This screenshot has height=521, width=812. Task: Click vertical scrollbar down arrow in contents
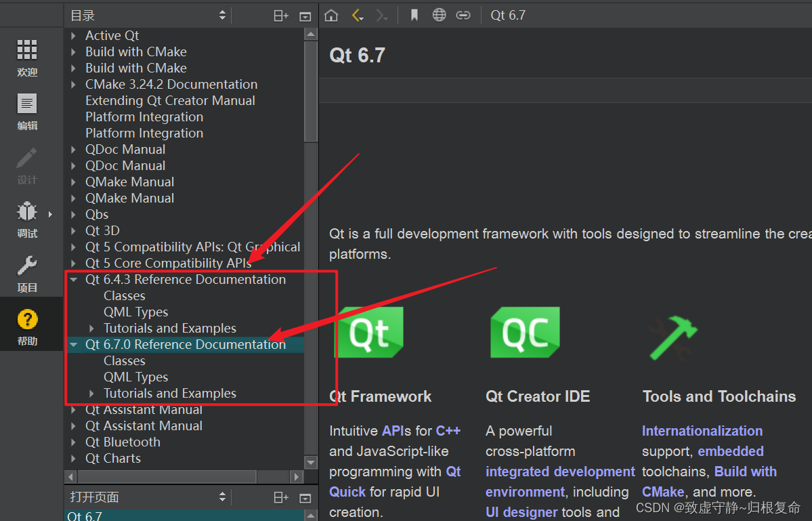pos(311,463)
